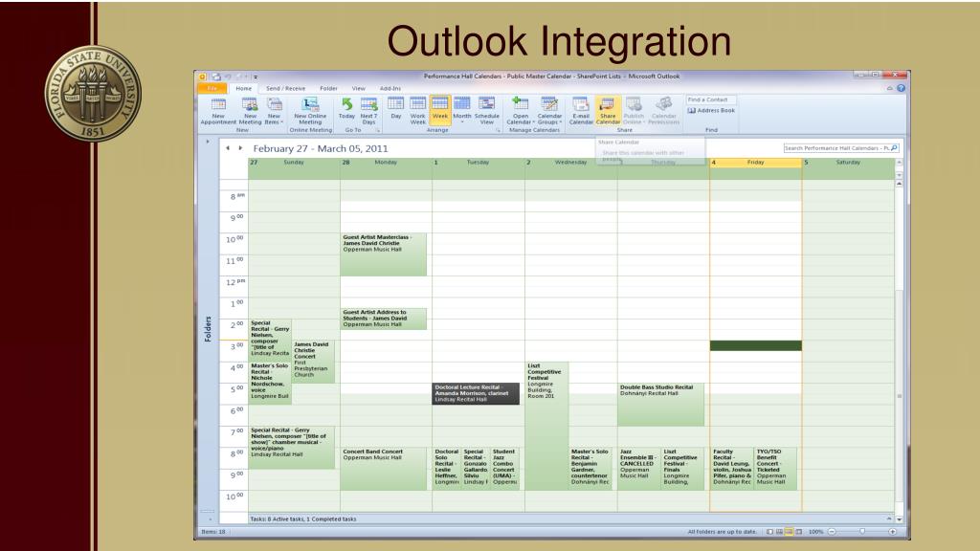The height and width of the screenshot is (551, 980).
Task: Open Jazz Ensemble III CANCELLED event
Action: point(638,469)
